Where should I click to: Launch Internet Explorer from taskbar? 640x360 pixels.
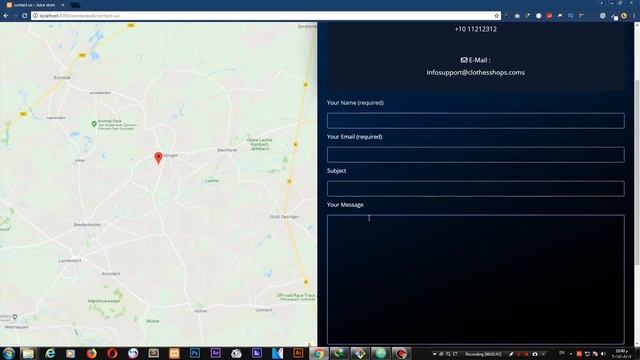coord(50,353)
